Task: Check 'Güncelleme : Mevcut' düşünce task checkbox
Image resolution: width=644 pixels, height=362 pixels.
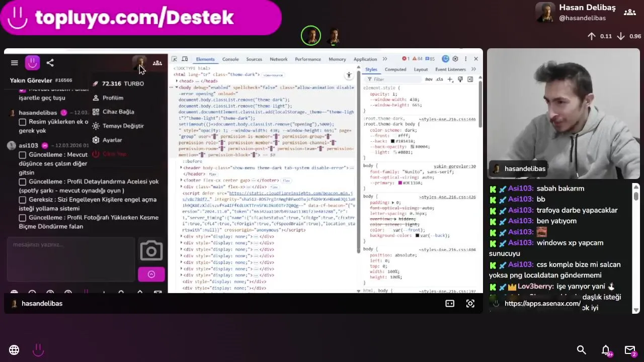Action: [23, 155]
